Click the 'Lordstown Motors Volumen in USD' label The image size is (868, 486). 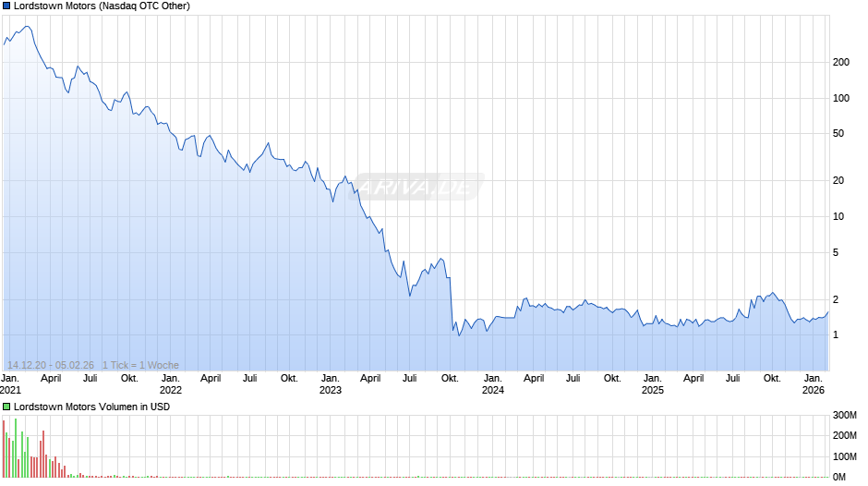[x=92, y=407]
